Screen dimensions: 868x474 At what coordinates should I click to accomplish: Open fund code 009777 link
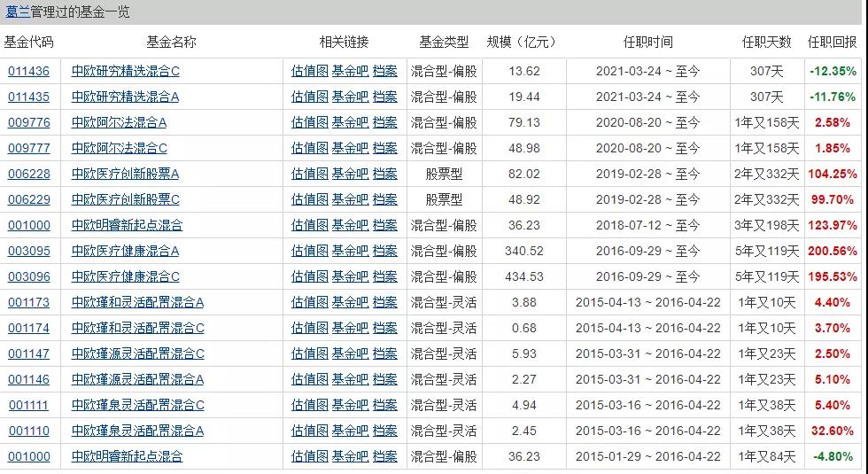28,149
